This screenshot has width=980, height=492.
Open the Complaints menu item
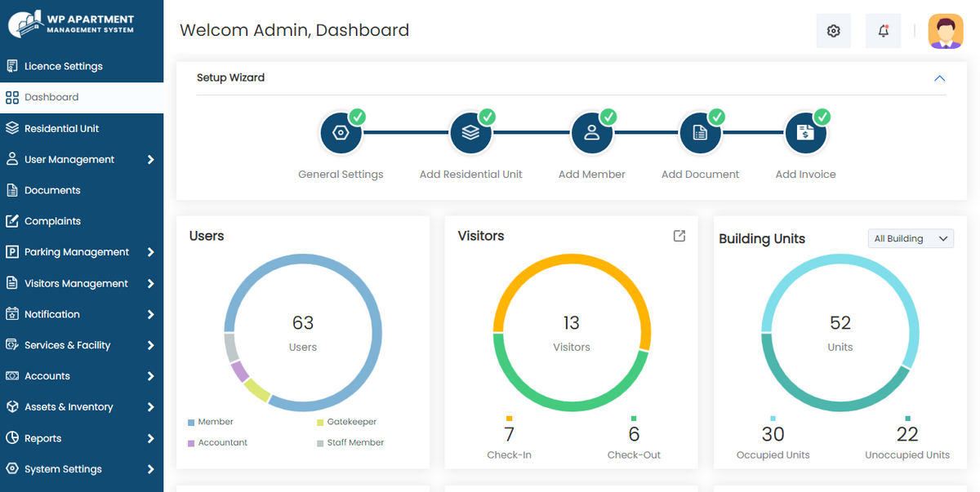coord(82,221)
